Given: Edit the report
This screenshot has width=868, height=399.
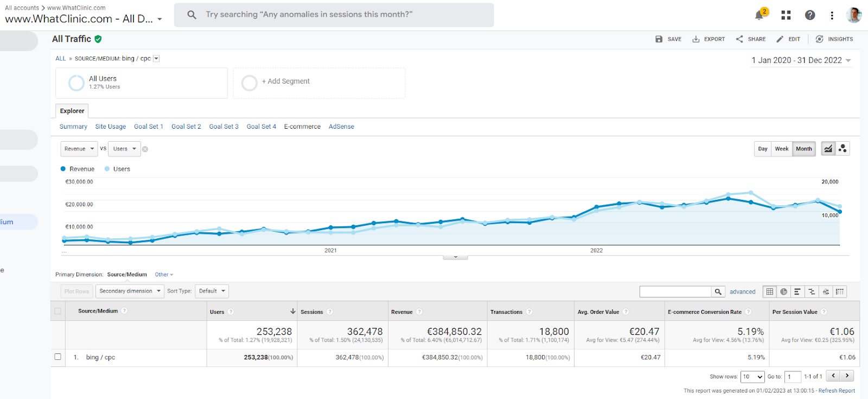Looking at the screenshot, I should pos(788,39).
